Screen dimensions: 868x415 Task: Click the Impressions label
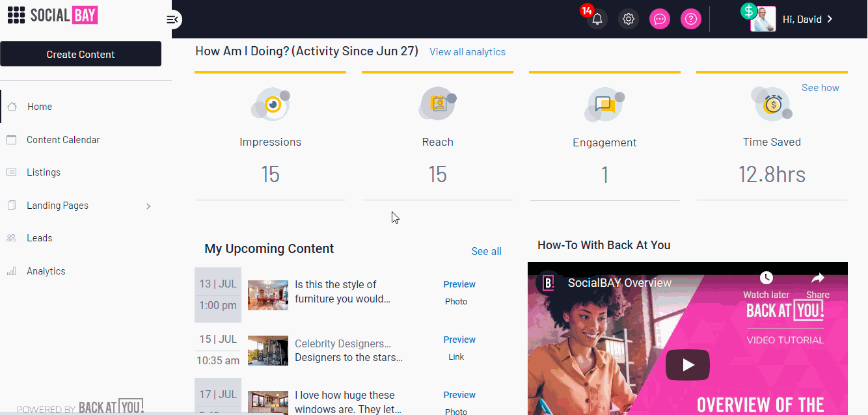point(270,142)
